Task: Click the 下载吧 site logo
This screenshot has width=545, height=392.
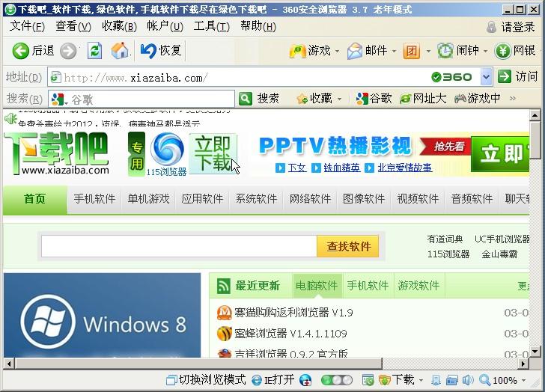Action: click(57, 153)
